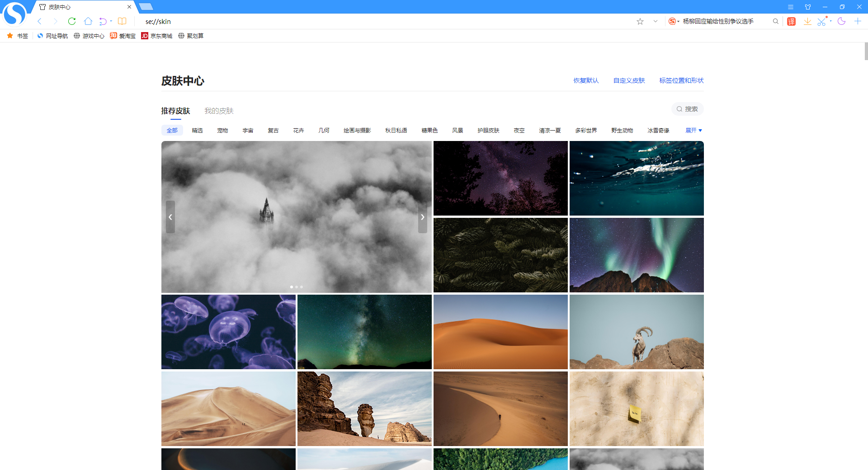Open dropdown arrow next to undo-close-tab icon
This screenshot has width=868, height=470.
pos(111,21)
